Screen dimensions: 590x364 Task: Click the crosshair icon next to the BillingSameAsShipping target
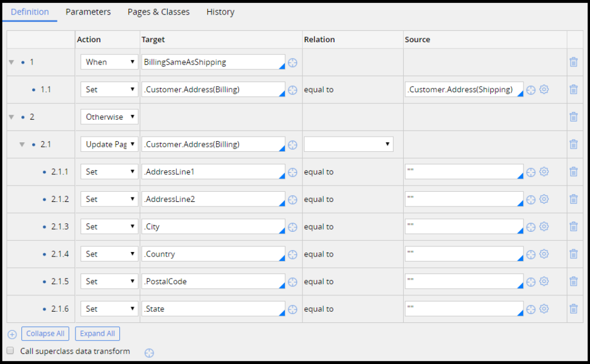pos(293,62)
